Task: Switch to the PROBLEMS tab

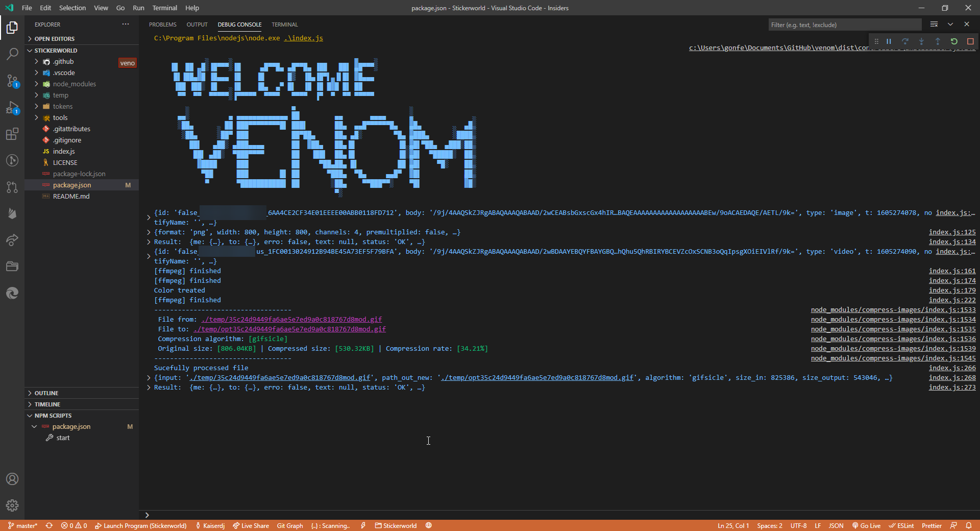Action: 163,25
